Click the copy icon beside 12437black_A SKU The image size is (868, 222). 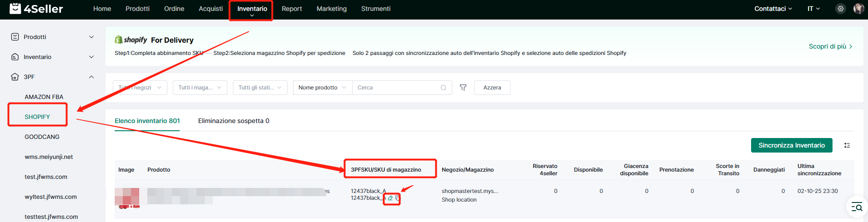[397, 198]
